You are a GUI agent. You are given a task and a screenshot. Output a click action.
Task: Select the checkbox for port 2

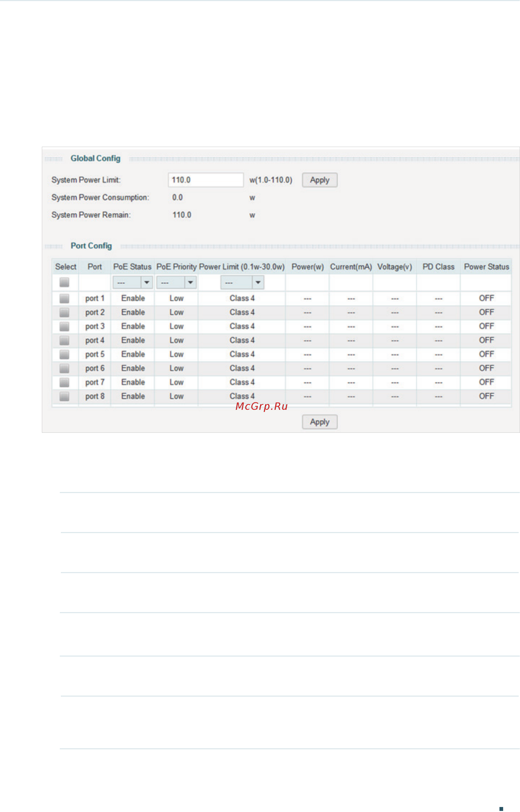click(x=64, y=313)
